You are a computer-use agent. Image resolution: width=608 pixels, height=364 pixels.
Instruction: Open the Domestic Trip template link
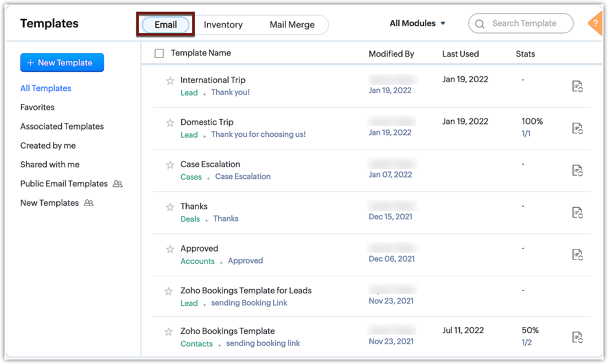[x=207, y=122]
